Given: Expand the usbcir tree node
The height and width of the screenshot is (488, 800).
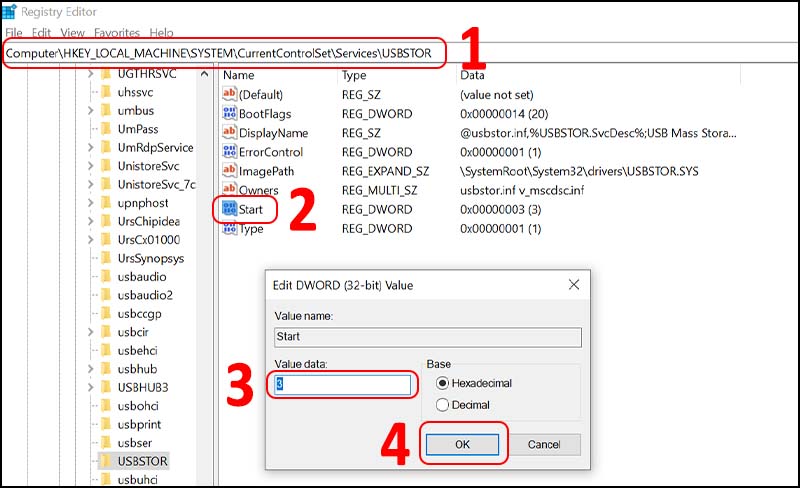Looking at the screenshot, I should (90, 332).
